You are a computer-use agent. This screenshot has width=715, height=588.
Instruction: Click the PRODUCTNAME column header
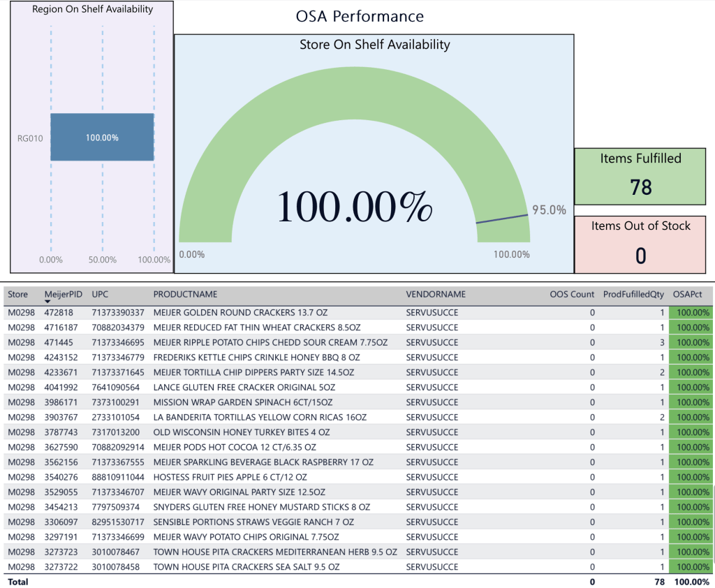(185, 294)
